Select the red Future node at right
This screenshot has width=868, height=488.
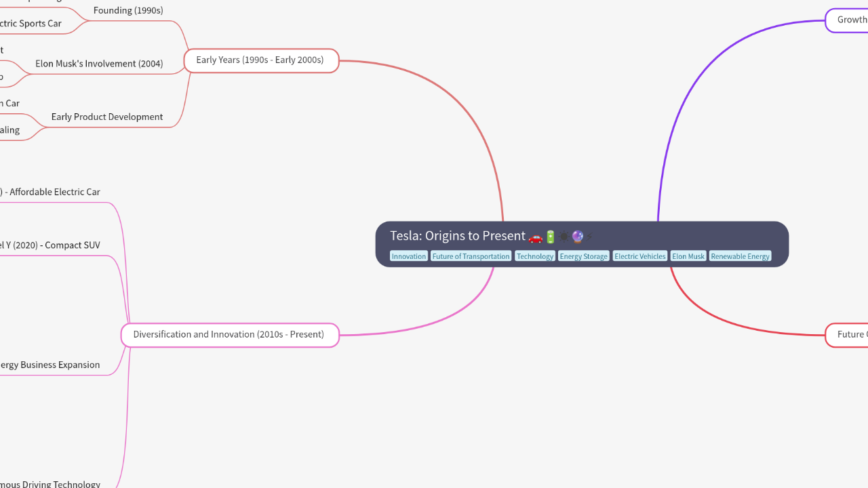[846, 335]
